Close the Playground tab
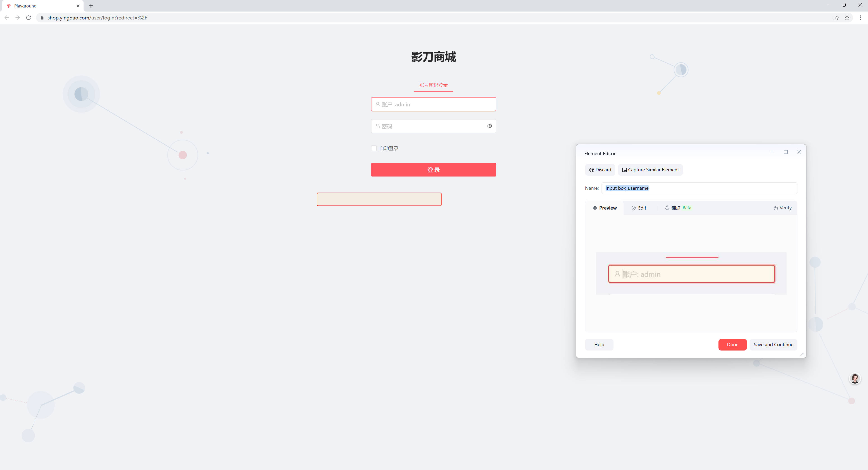 click(x=78, y=6)
